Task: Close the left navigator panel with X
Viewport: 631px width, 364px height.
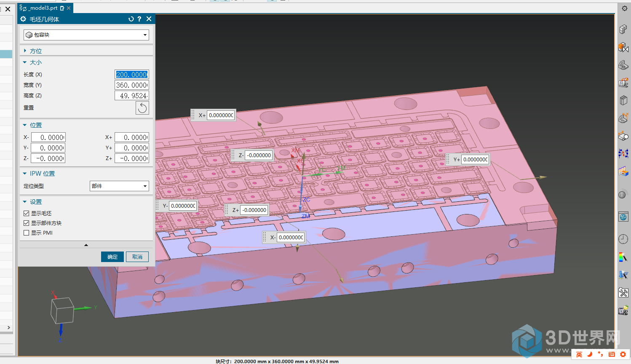Action: pyautogui.click(x=8, y=9)
